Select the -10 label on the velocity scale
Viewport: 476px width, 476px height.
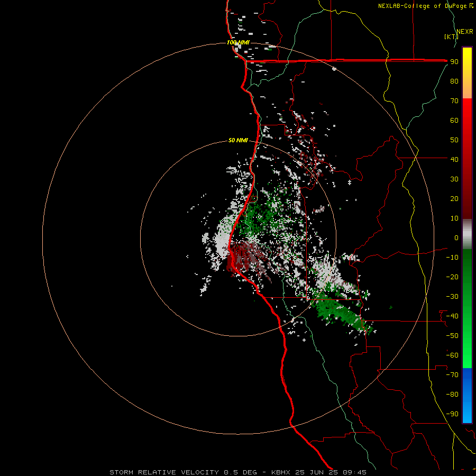click(x=452, y=258)
